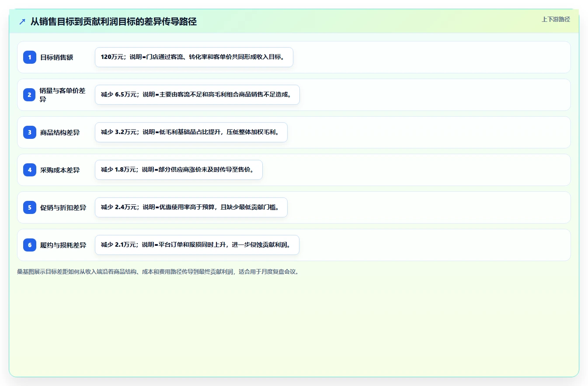The image size is (588, 386).
Task: Open the 减少 2.1万元 description box
Action: (x=197, y=245)
